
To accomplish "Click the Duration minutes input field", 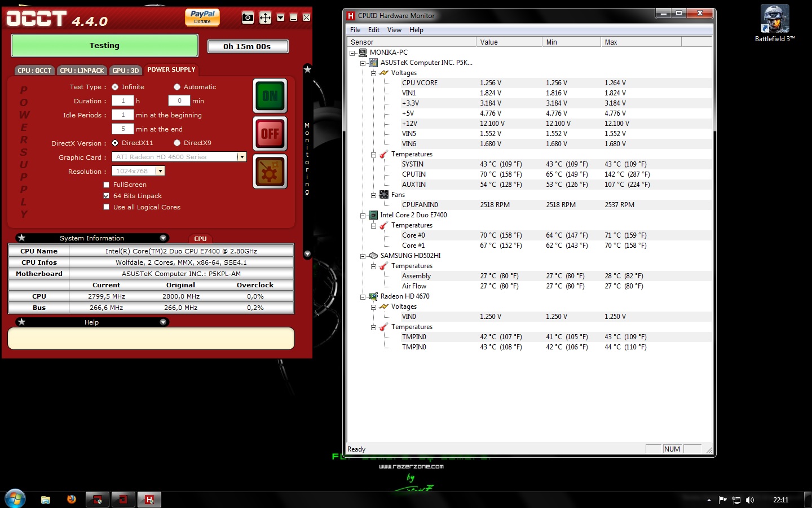I will click(x=179, y=101).
